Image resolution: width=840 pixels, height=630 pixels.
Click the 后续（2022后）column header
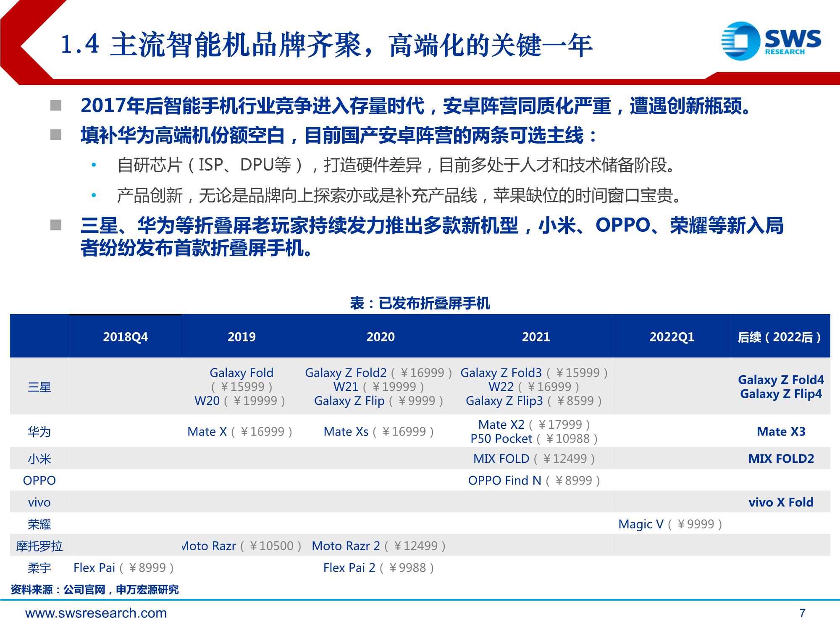coord(781,336)
